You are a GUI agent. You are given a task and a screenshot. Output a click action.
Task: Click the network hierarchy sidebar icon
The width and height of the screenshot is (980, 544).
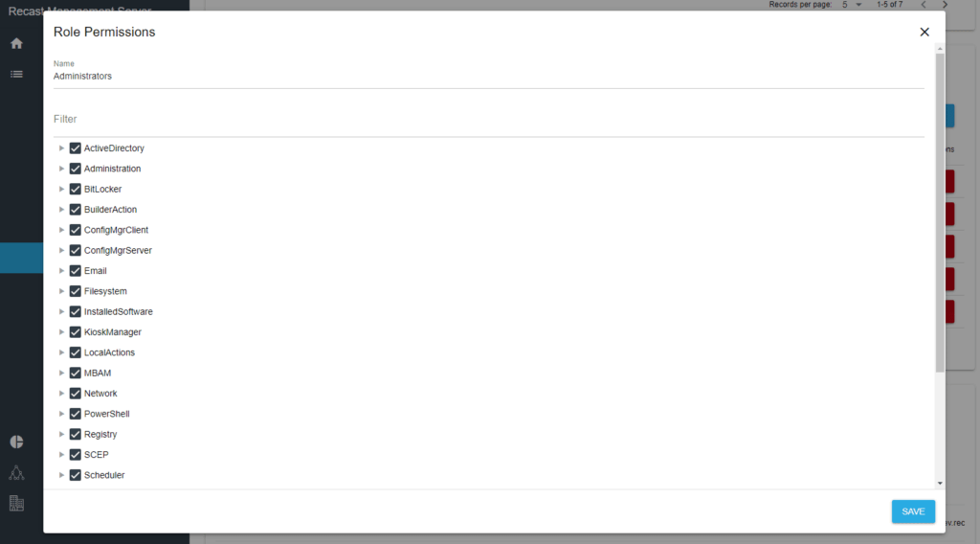pos(16,472)
